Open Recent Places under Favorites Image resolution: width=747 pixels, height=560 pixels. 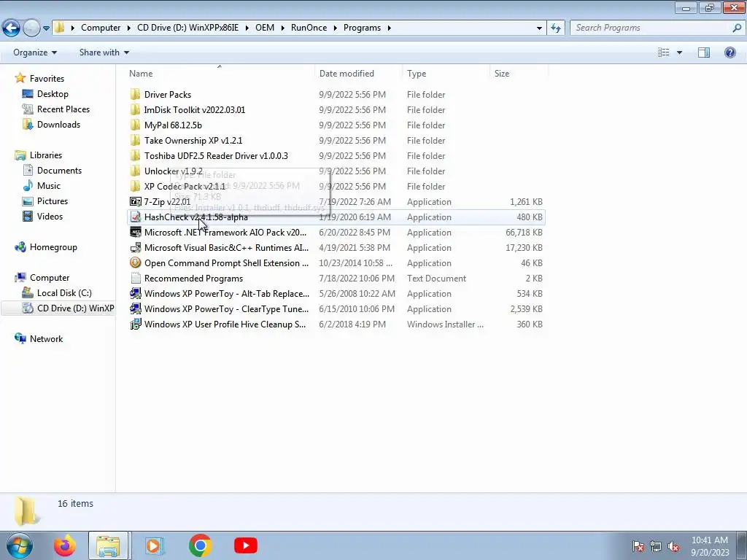point(63,109)
